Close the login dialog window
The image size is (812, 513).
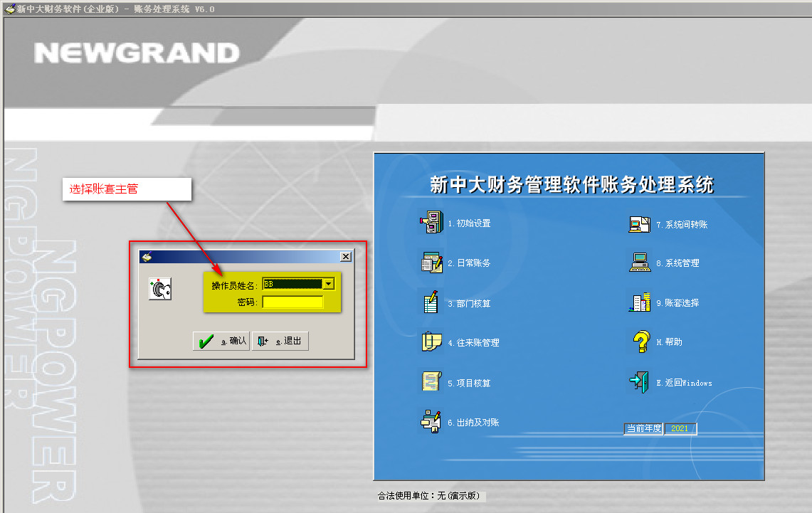tap(346, 256)
